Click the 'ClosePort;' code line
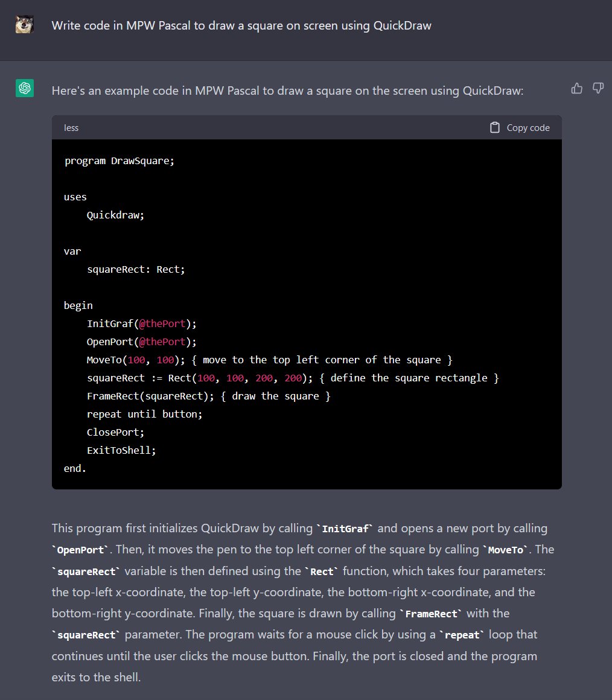The image size is (612, 700). (x=116, y=432)
